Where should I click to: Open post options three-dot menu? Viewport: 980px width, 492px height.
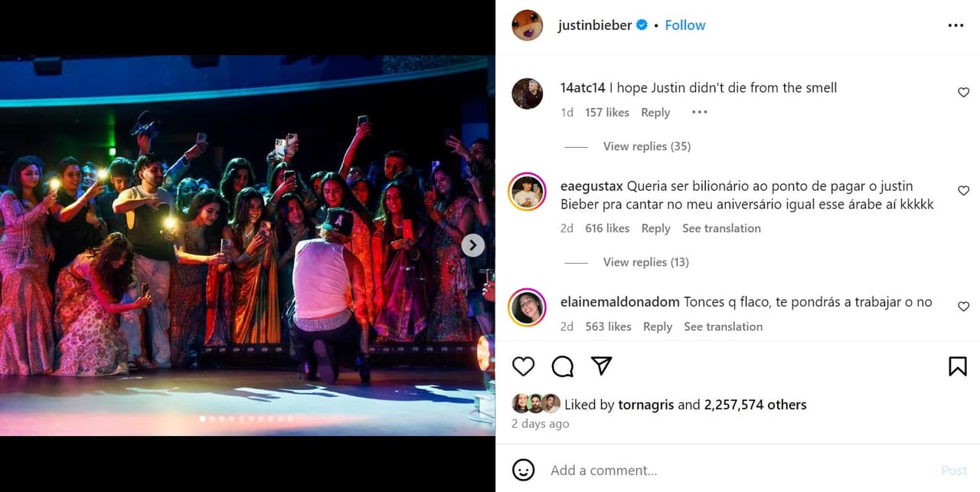[955, 25]
